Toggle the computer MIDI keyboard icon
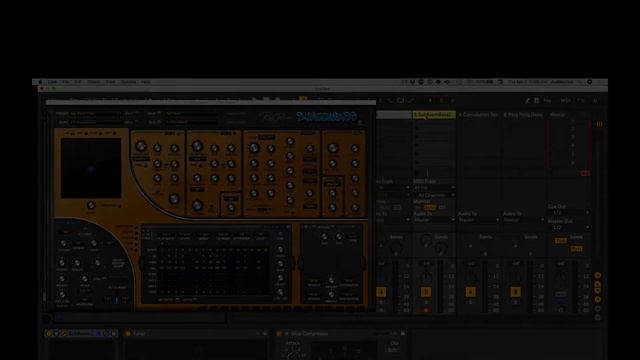 (536, 100)
